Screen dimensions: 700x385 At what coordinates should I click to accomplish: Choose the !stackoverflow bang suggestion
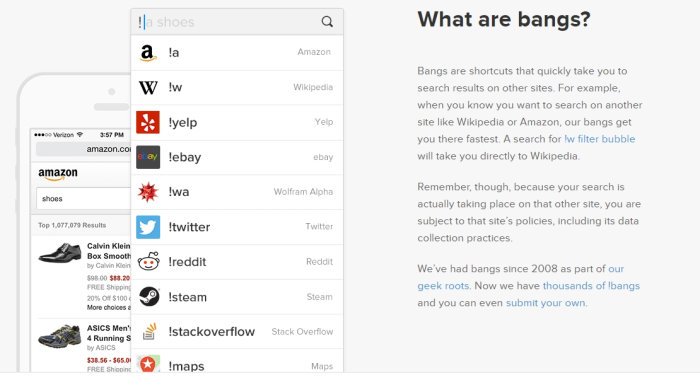237,332
